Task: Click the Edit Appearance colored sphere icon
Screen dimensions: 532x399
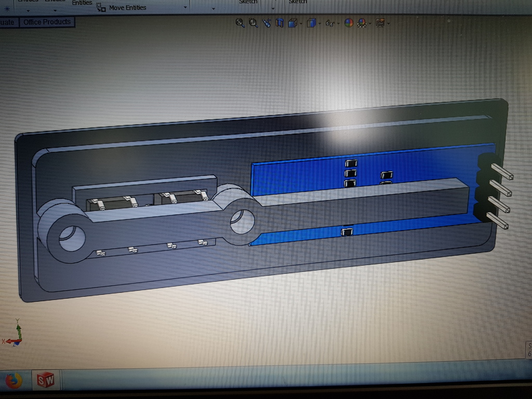Action: pos(348,23)
